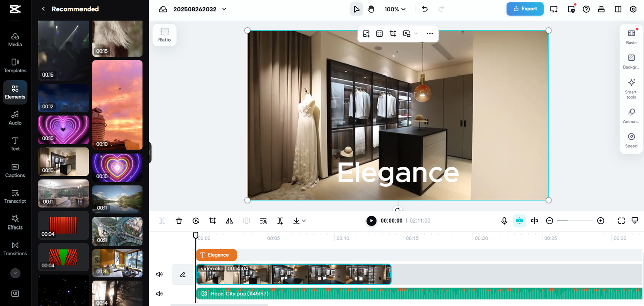Click the Export button
The height and width of the screenshot is (306, 644).
coord(525,9)
